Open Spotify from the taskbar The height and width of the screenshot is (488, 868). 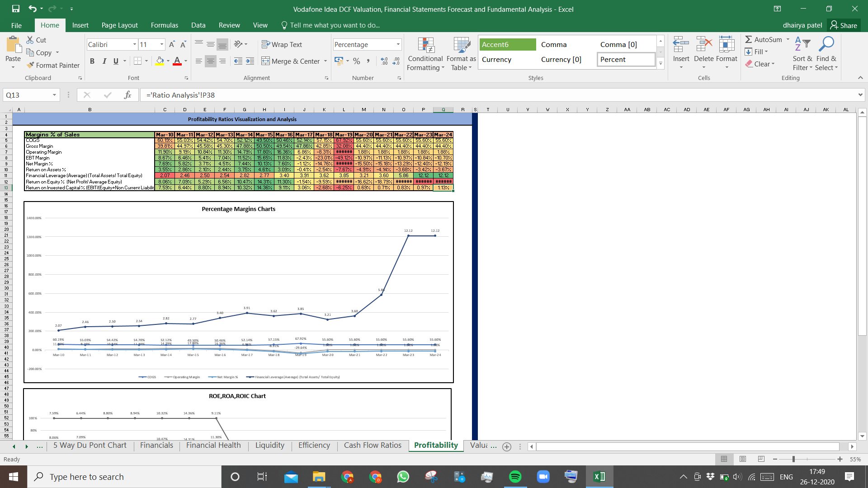(515, 477)
